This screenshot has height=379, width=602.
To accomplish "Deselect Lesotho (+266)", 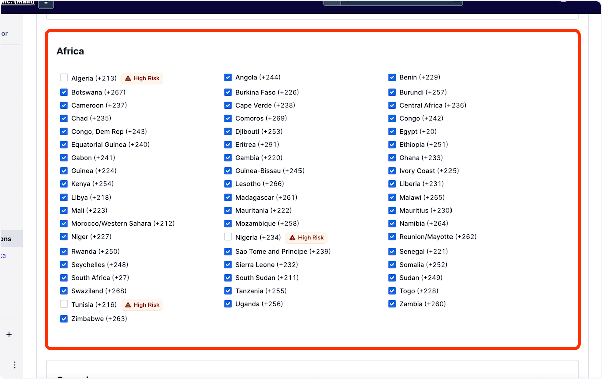I will (x=228, y=184).
